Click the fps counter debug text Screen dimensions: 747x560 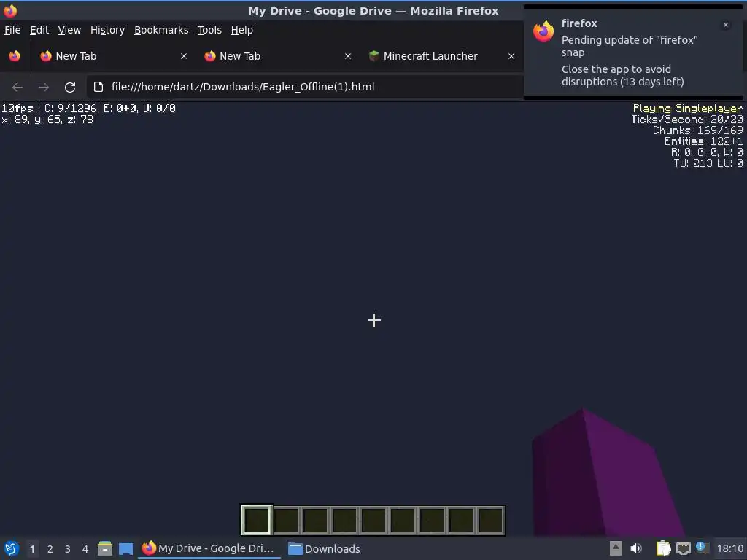[88, 109]
